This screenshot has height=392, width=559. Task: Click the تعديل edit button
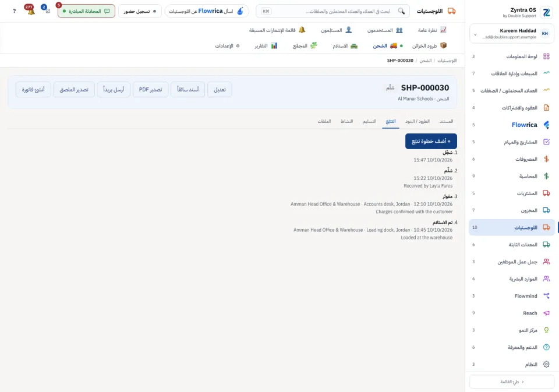tap(220, 90)
